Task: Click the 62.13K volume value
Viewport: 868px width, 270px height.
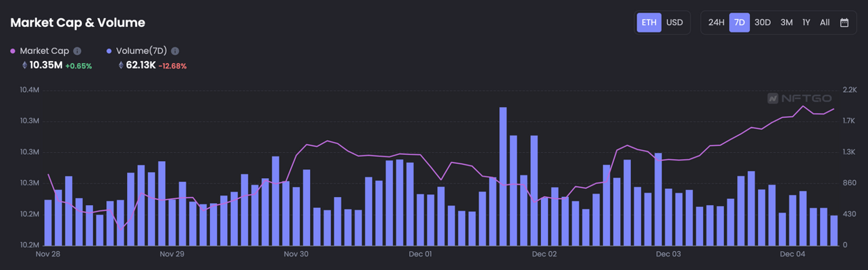Action: 141,65
